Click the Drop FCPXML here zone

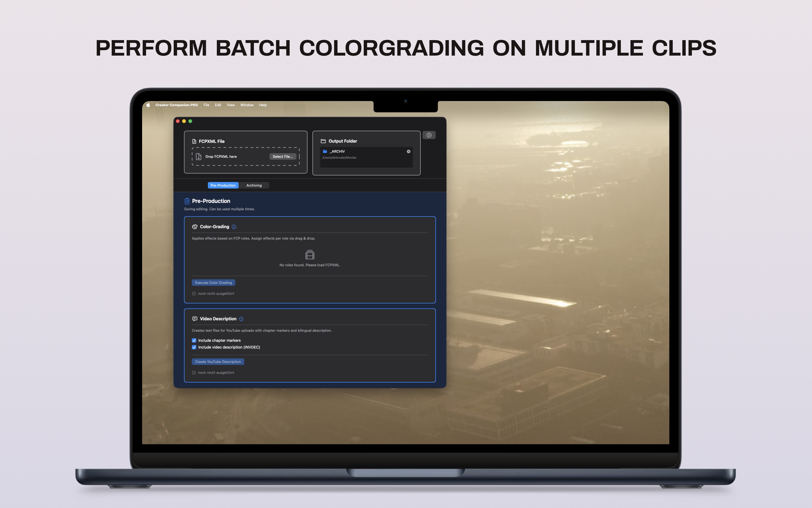246,157
